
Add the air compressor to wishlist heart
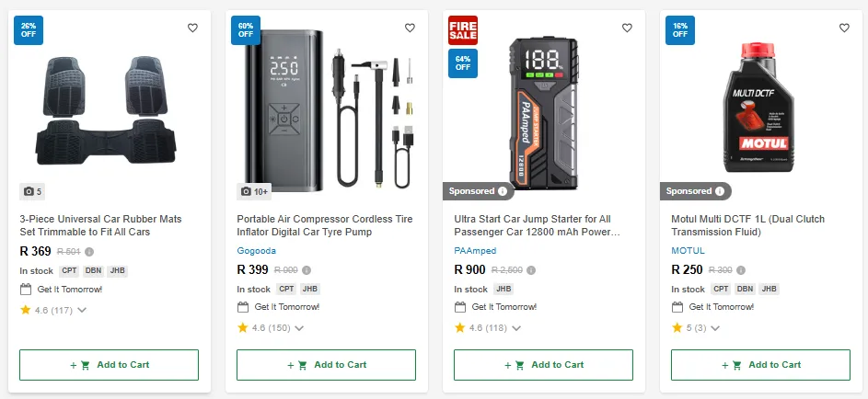410,28
